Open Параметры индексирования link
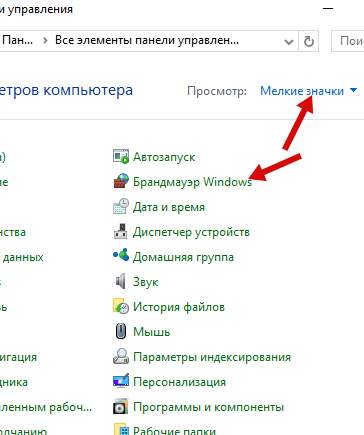 coord(212,357)
